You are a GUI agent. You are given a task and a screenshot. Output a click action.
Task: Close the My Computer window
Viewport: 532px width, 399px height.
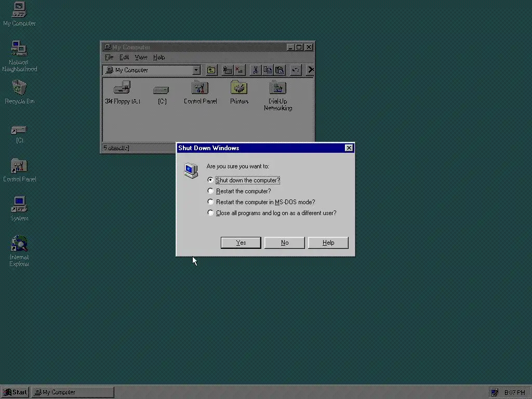click(309, 47)
